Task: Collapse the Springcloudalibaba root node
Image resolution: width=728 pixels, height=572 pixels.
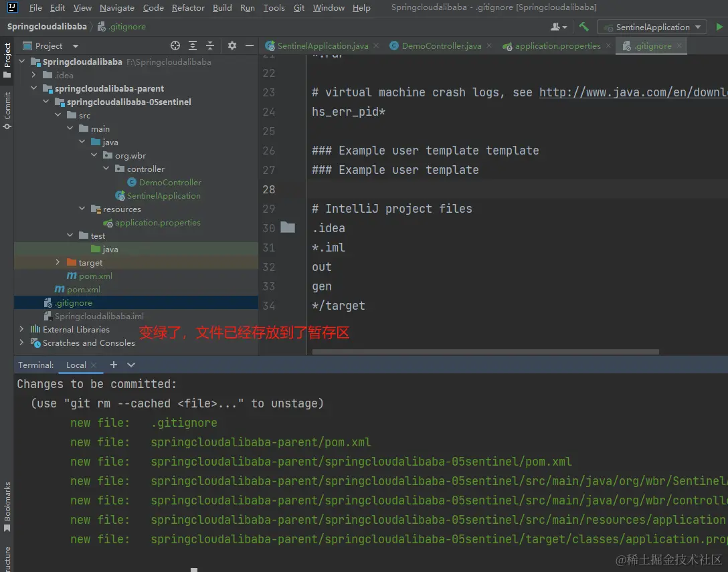Action: coord(22,62)
